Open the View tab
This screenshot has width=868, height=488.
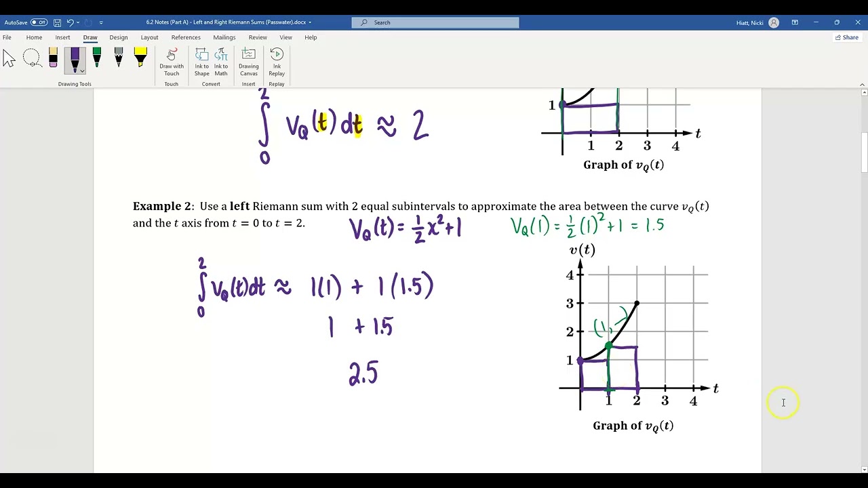[286, 37]
